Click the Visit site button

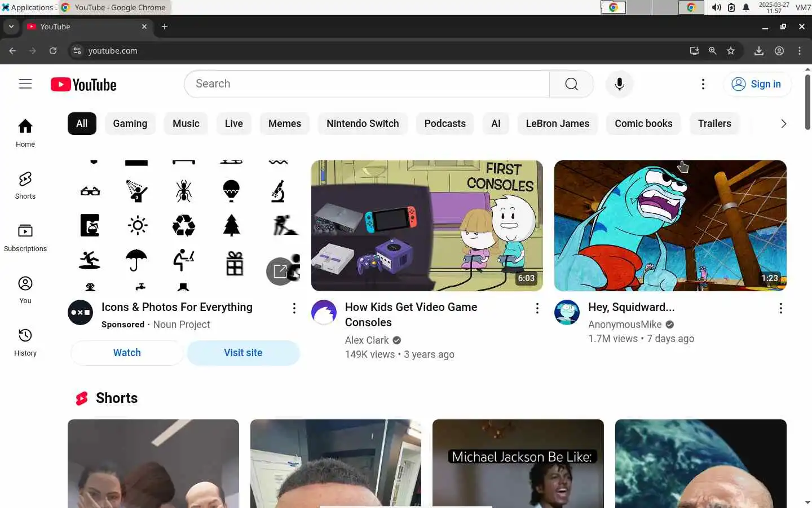pyautogui.click(x=243, y=353)
